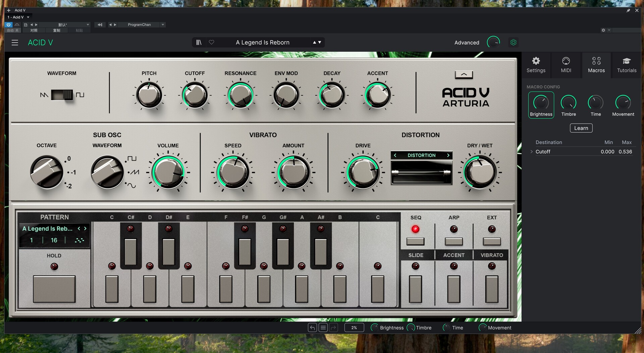The image size is (644, 353).
Task: Enable the ACCENT step button
Action: pyautogui.click(x=454, y=289)
